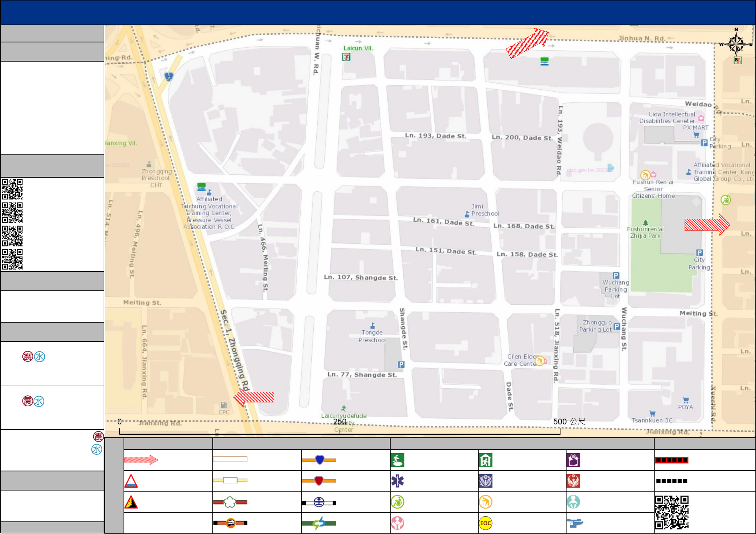Select the legend black dashed boundary swatch
Viewport: 756px width, 534px height.
(672, 481)
